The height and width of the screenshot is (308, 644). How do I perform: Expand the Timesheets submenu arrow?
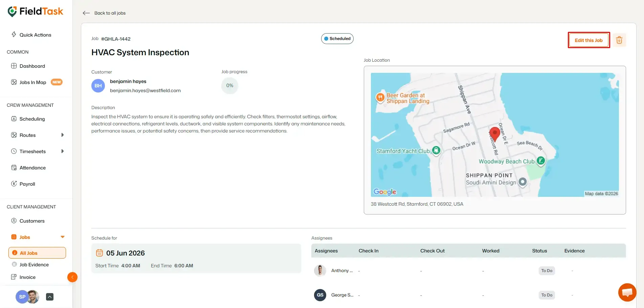(62, 151)
